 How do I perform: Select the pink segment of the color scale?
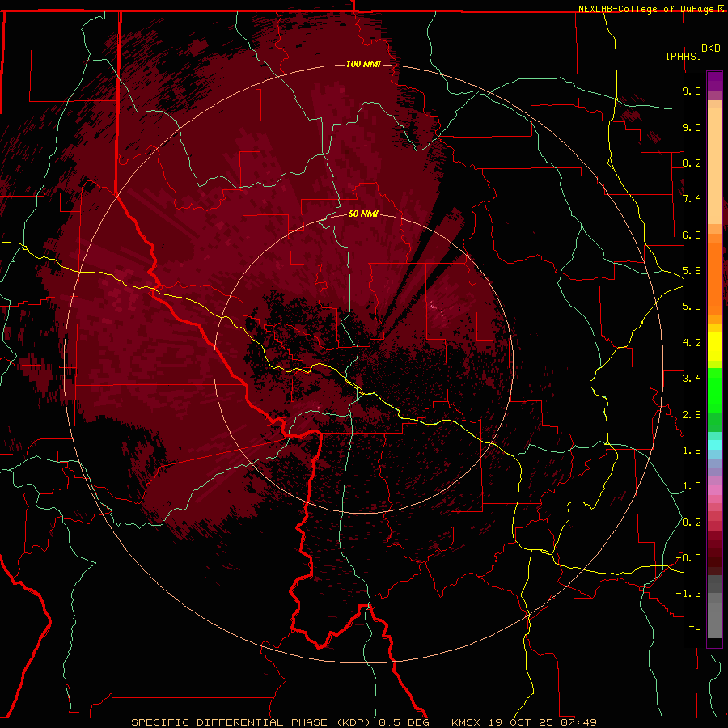pyautogui.click(x=714, y=490)
